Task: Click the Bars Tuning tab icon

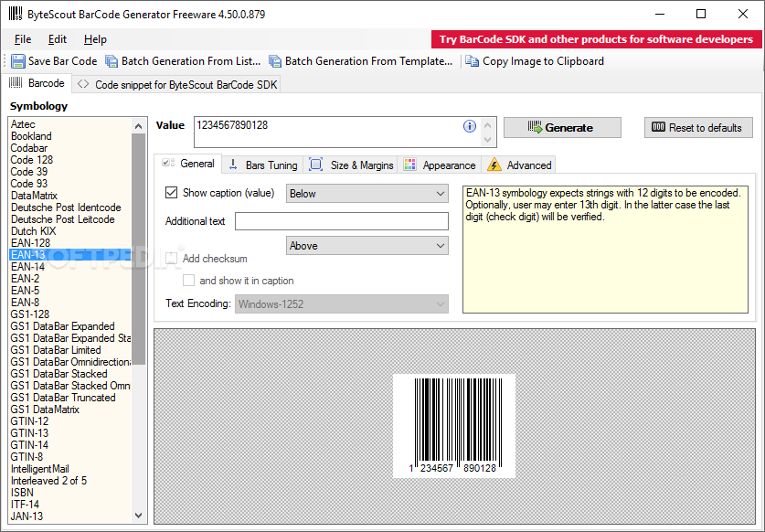Action: tap(233, 165)
